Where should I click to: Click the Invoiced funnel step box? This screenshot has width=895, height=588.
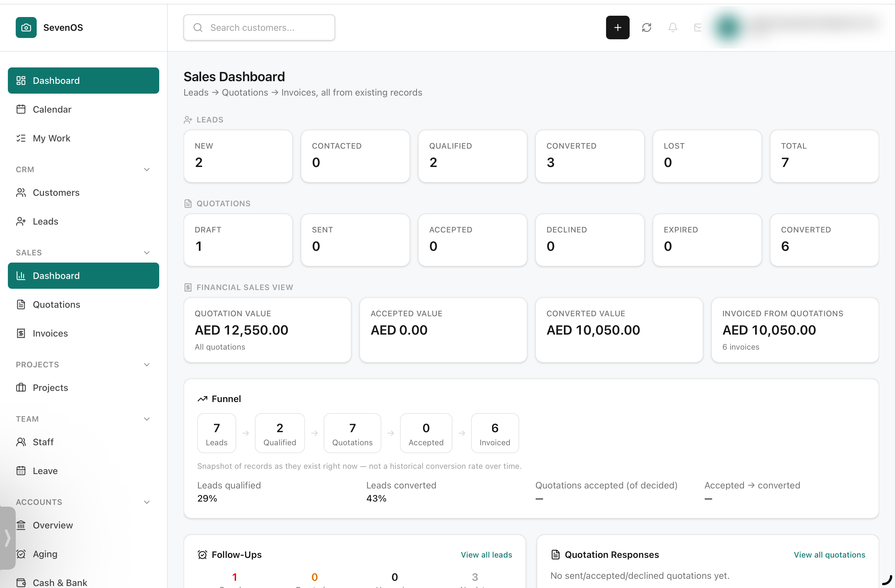pos(495,433)
